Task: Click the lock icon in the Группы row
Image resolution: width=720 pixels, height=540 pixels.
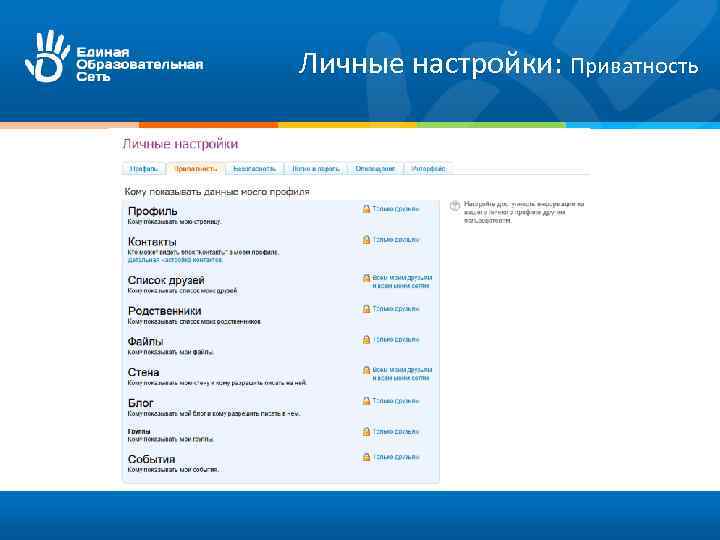Action: click(366, 432)
